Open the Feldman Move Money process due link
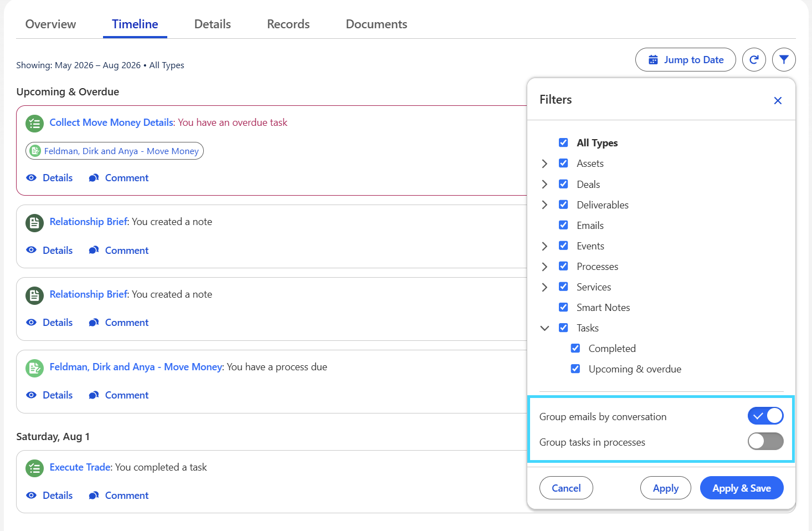This screenshot has height=531, width=812. point(136,367)
